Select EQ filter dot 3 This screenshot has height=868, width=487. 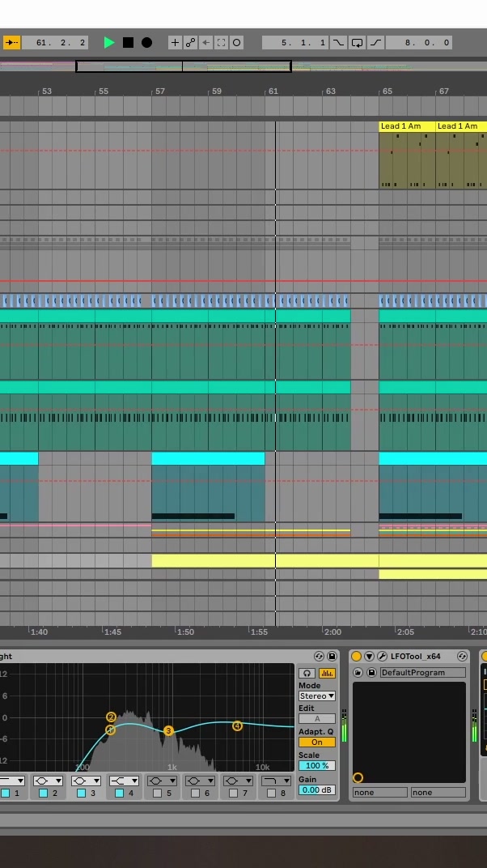click(x=168, y=730)
